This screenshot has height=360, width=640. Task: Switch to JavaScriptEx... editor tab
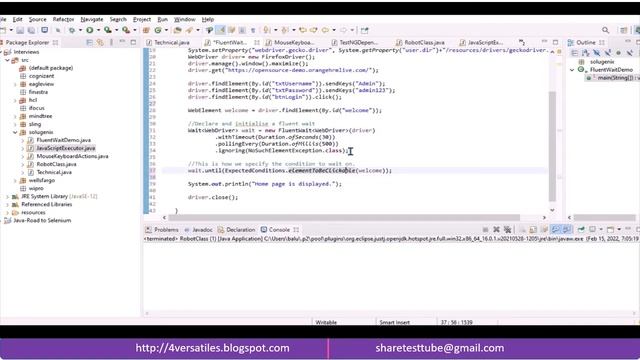click(x=481, y=42)
